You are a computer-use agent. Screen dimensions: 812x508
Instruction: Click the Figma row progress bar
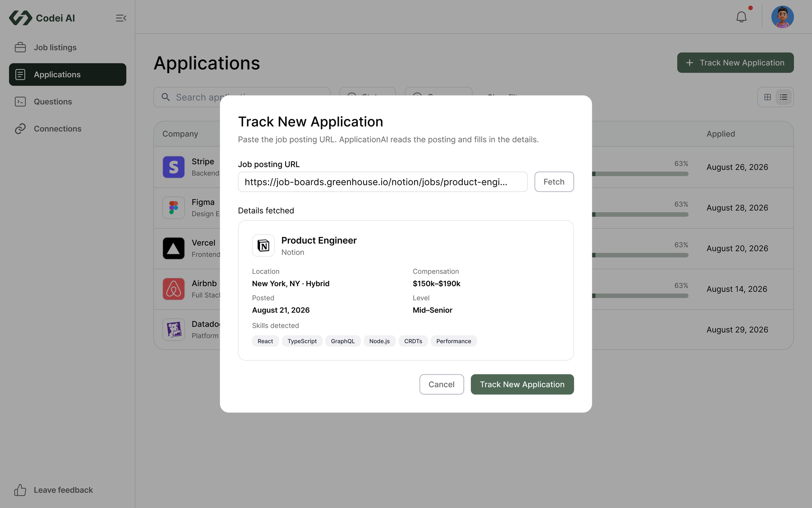tap(640, 214)
